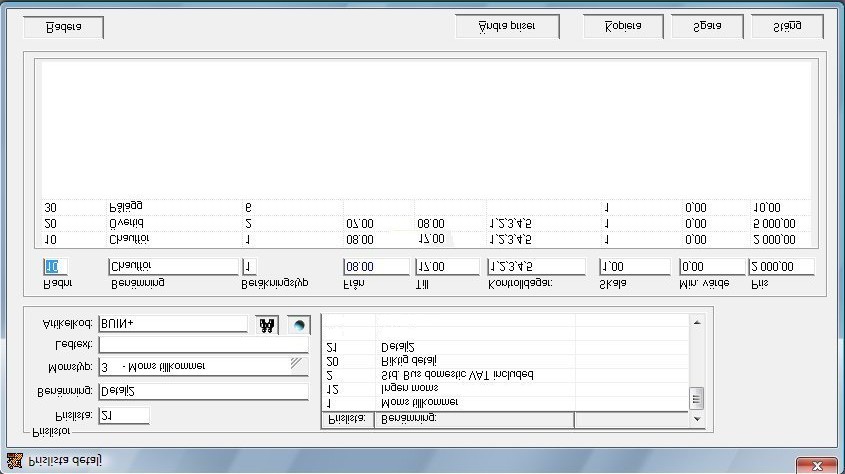The width and height of the screenshot is (845, 474).
Task: Click the Prislista detalj application icon in title bar
Action: 15,461
